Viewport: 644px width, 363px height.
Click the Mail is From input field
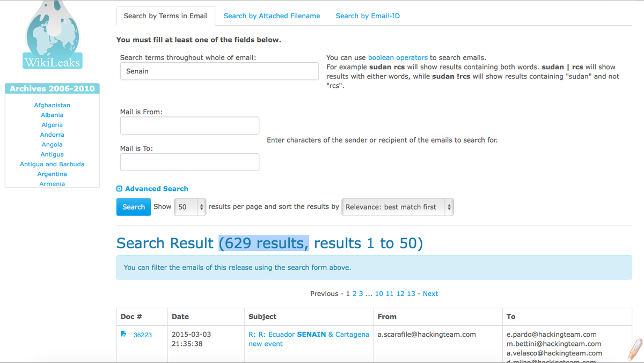coord(189,125)
